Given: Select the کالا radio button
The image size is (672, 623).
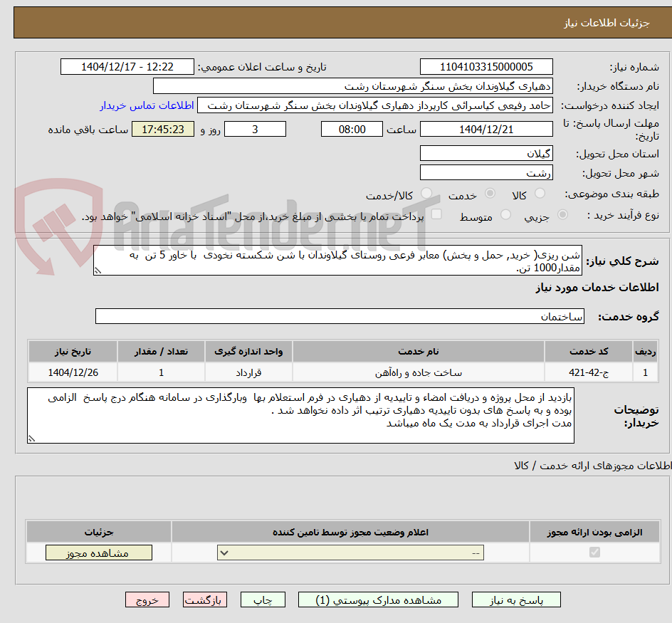Looking at the screenshot, I should pos(540,194).
